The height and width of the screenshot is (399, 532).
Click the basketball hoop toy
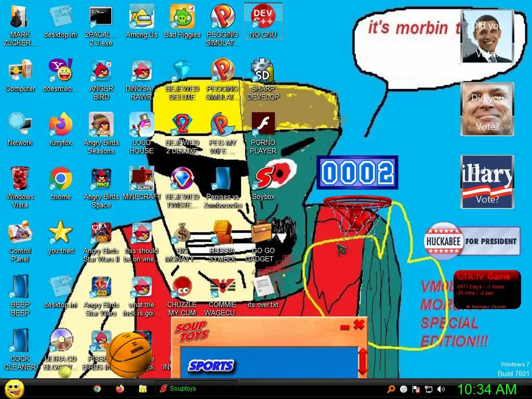pyautogui.click(x=358, y=216)
